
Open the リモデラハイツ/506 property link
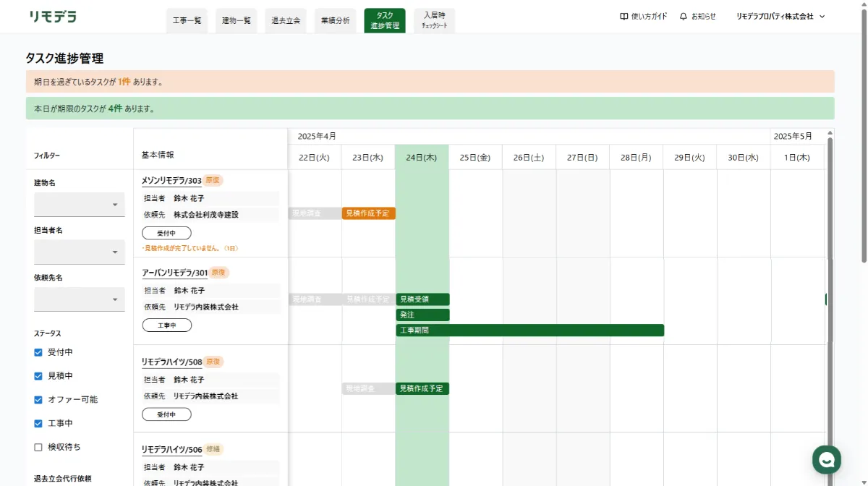pyautogui.click(x=171, y=450)
